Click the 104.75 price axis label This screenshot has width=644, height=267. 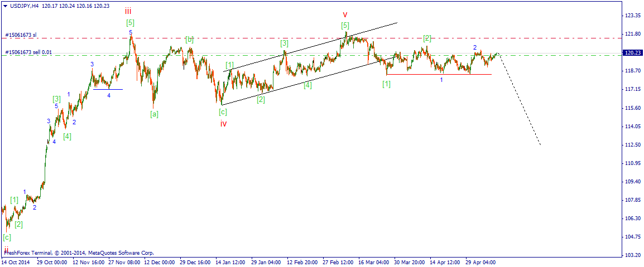pos(633,237)
